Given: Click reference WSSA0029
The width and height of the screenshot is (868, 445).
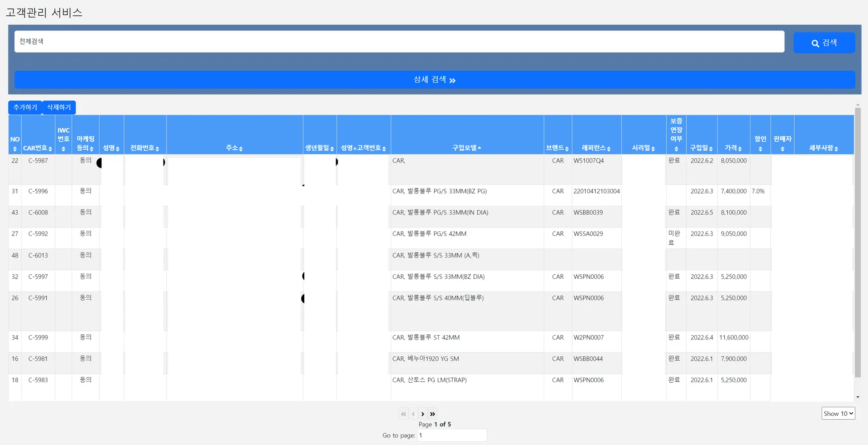Looking at the screenshot, I should coord(588,234).
